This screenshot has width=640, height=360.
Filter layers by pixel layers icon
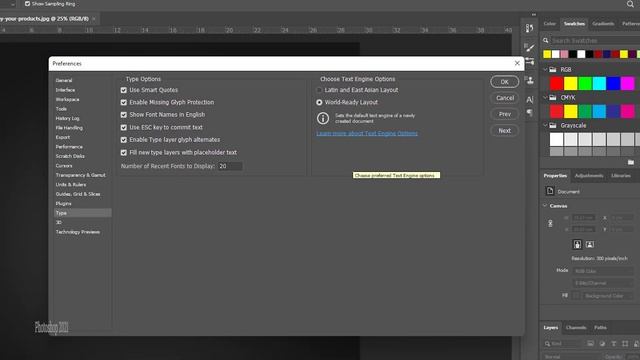coord(590,344)
